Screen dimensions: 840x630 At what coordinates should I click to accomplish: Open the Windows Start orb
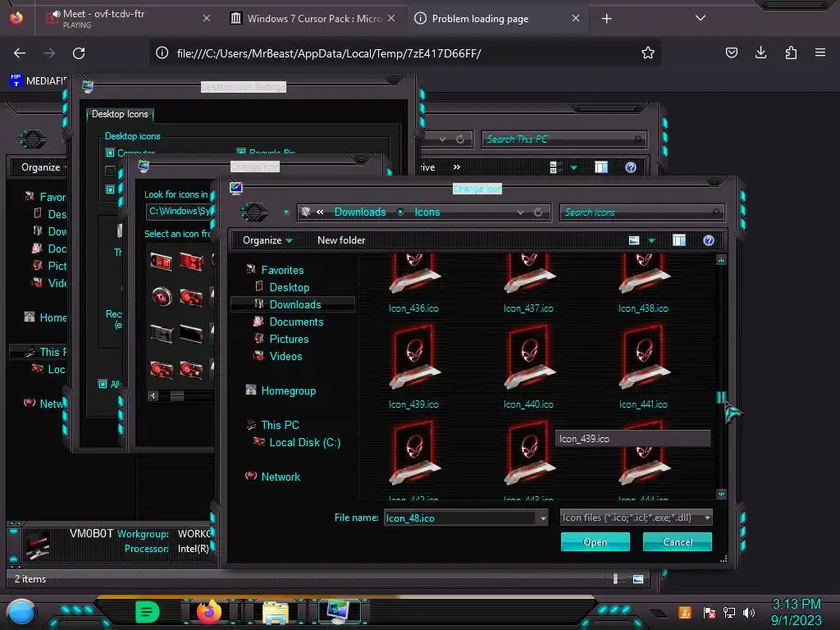coord(21,612)
